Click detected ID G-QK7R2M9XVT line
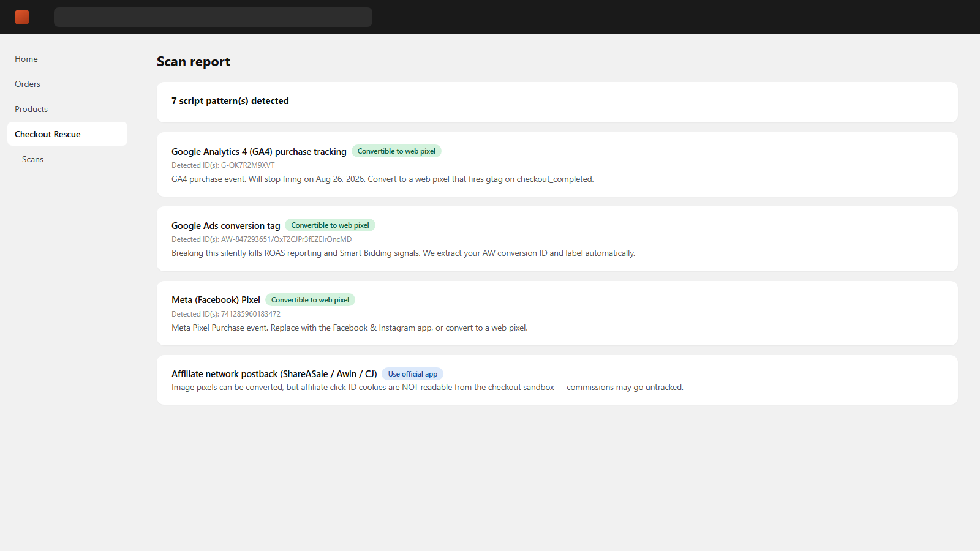The image size is (980, 551). pyautogui.click(x=223, y=165)
